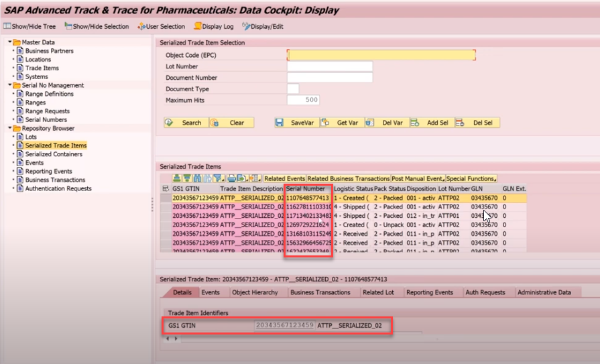Click the Lot Number input field
This screenshot has width=600, height=364.
click(x=330, y=66)
